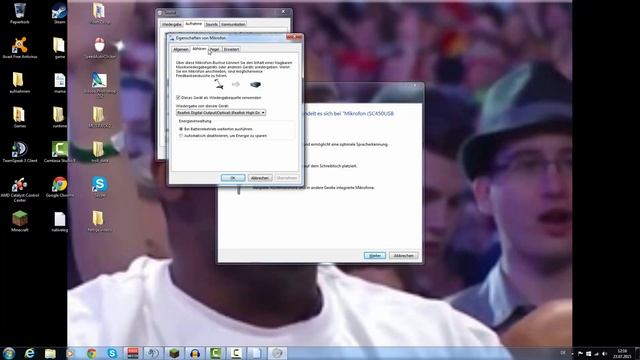Image resolution: width=640 pixels, height=360 pixels.
Task: Open Chrome from the taskbar
Action: click(91, 353)
